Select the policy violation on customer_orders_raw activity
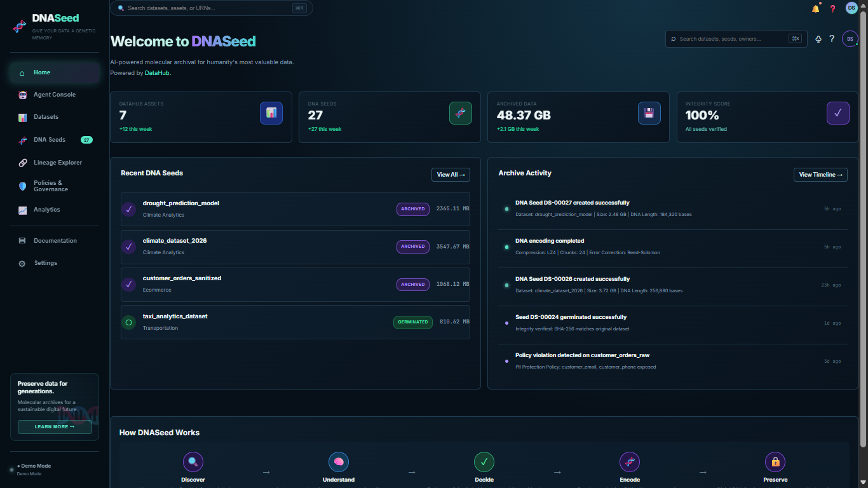The height and width of the screenshot is (488, 868). pos(673,361)
